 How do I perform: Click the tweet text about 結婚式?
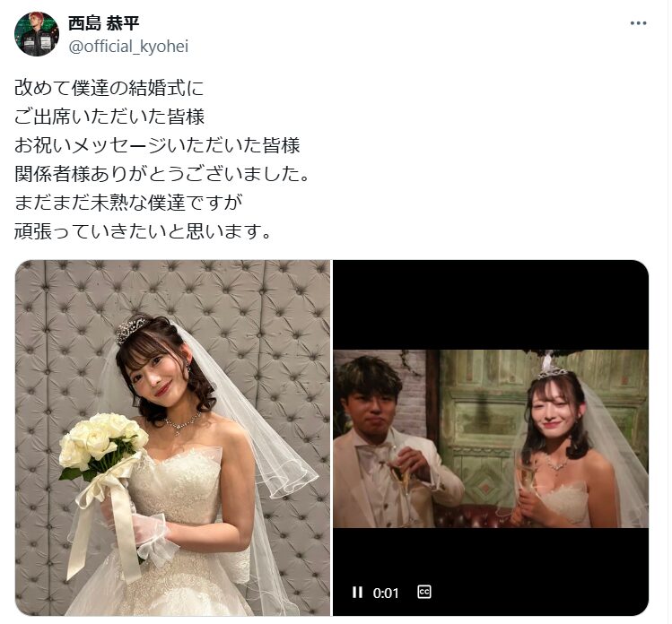(x=162, y=160)
